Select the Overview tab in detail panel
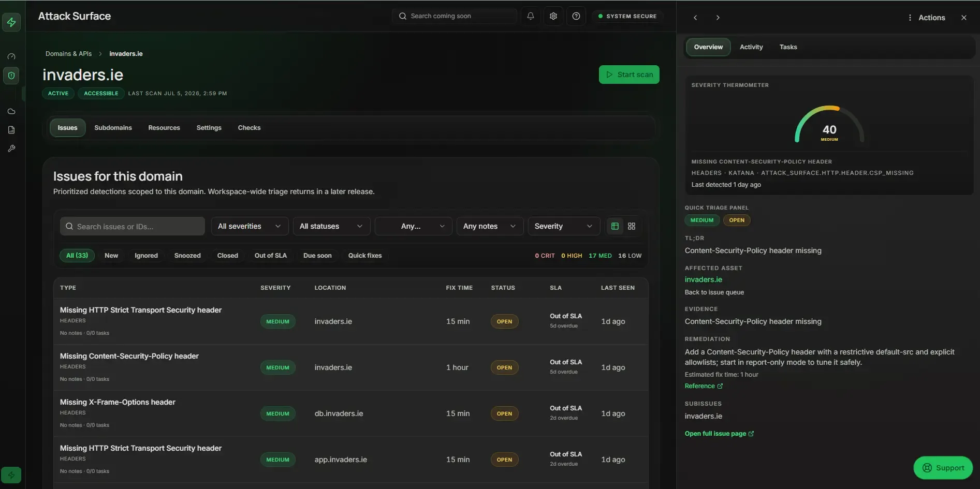 tap(708, 47)
